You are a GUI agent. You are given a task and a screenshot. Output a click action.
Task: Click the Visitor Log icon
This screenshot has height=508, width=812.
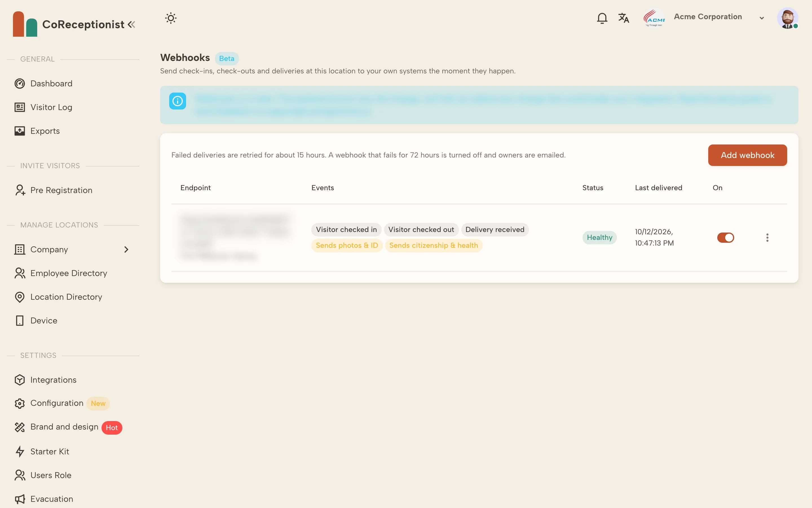coord(20,107)
